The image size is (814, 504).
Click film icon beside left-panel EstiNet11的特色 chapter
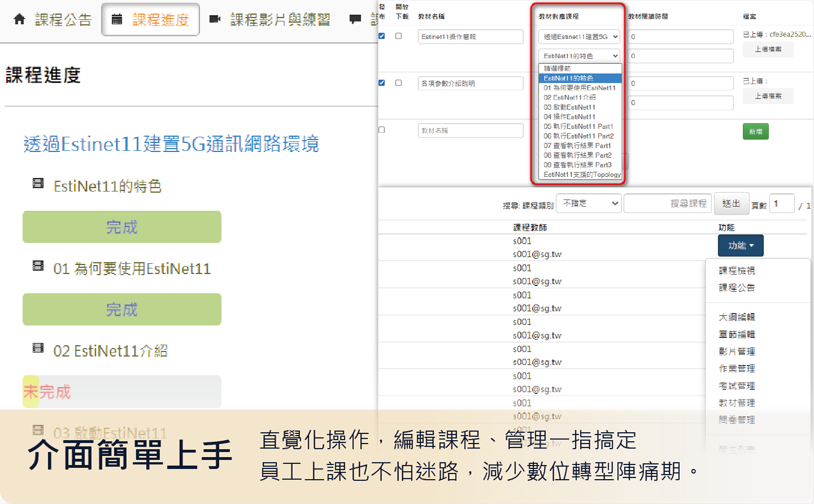(38, 183)
